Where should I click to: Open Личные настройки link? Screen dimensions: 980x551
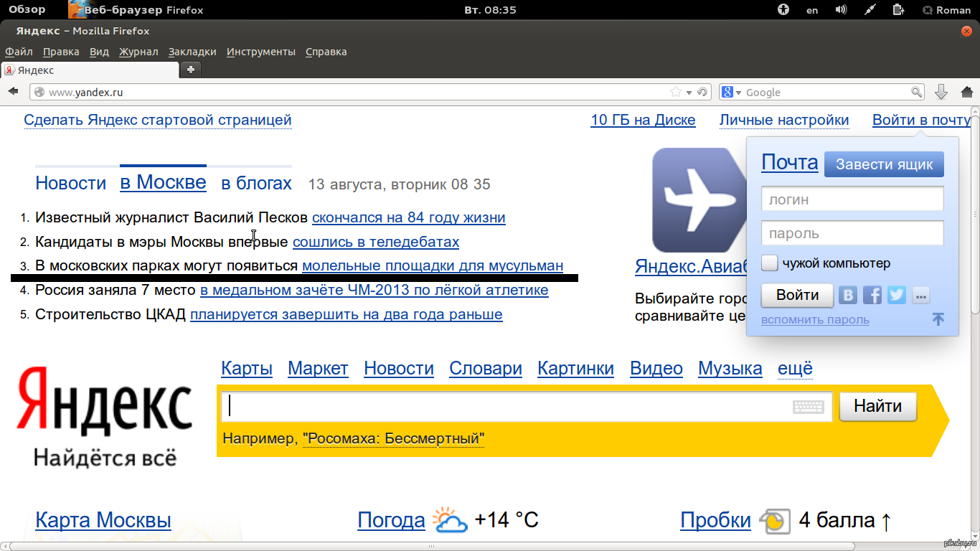[784, 120]
